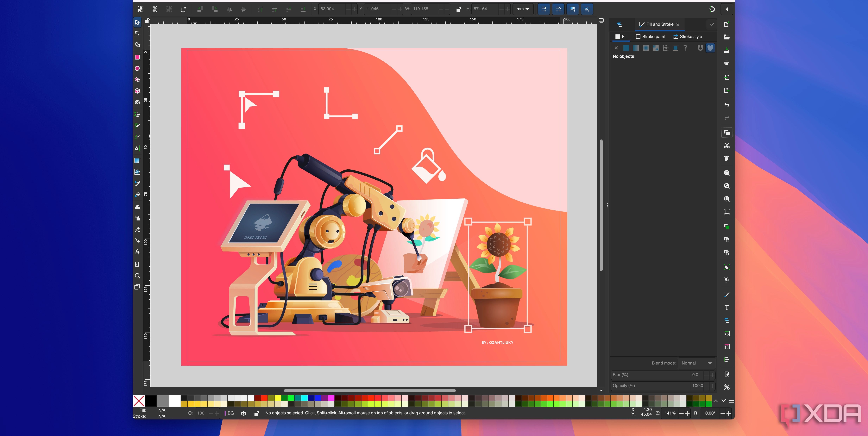Toggle the layer lock in the status bar
The image size is (868, 436).
[x=256, y=413]
